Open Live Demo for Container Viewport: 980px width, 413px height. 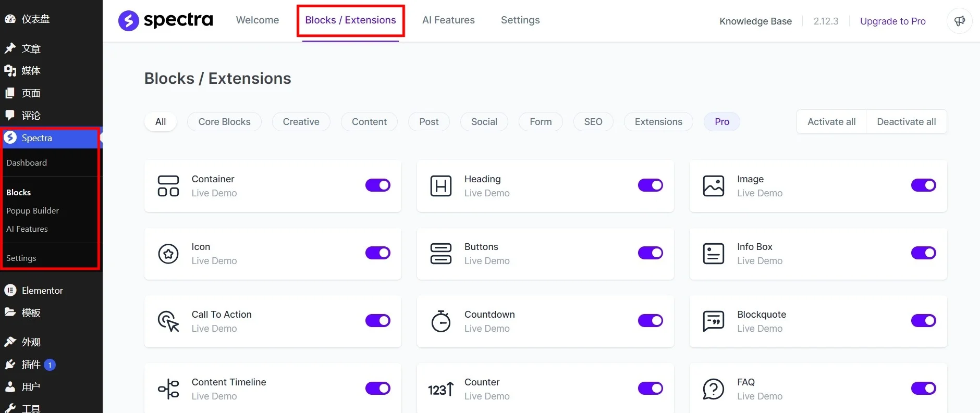point(214,193)
